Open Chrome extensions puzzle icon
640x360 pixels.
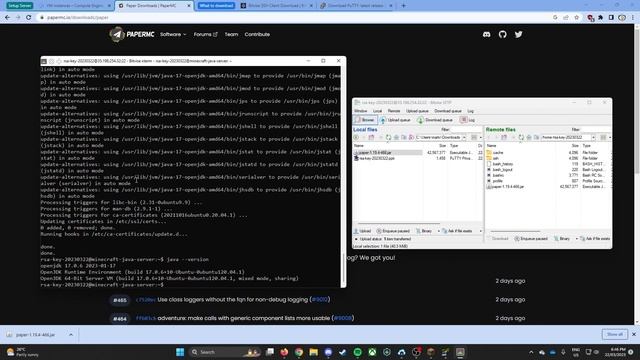pos(600,18)
